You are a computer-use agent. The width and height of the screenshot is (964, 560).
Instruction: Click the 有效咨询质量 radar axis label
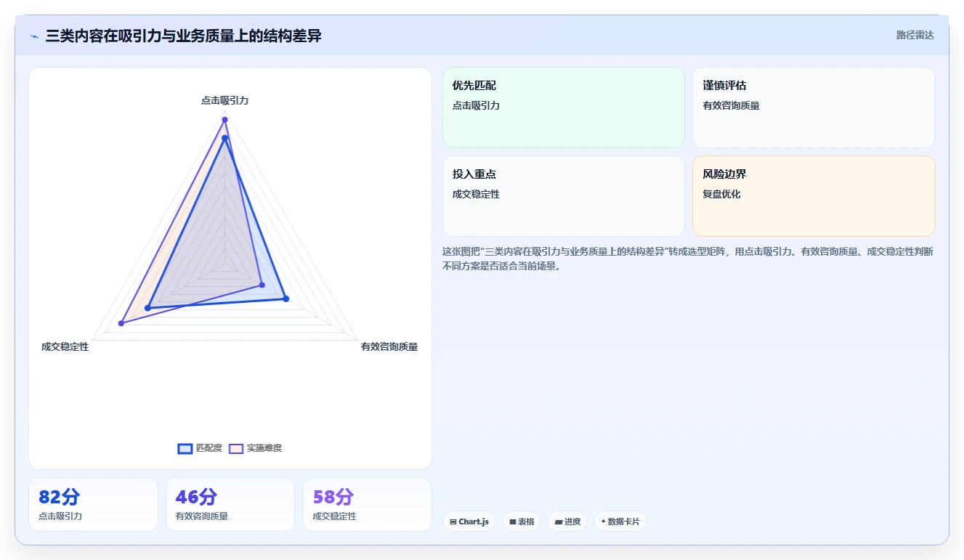(x=389, y=346)
